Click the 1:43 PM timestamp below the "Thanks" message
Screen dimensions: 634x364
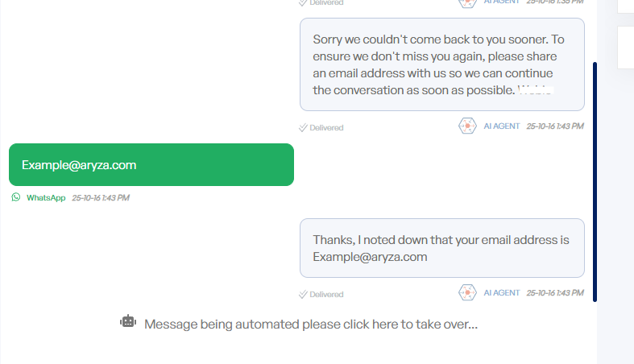coord(555,293)
